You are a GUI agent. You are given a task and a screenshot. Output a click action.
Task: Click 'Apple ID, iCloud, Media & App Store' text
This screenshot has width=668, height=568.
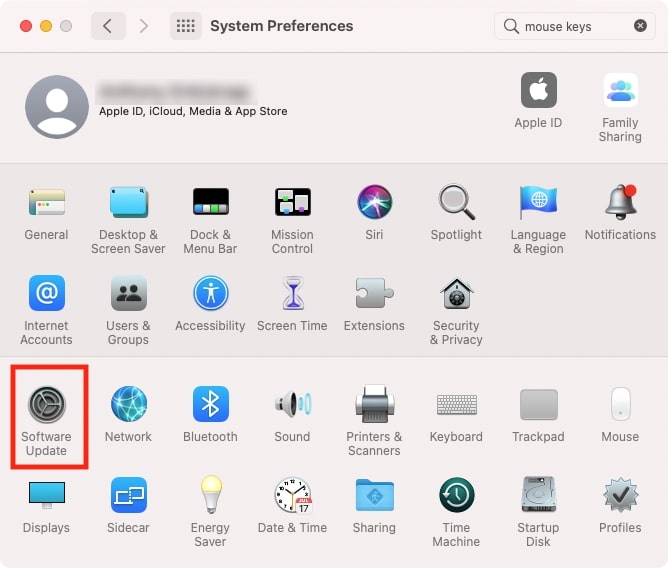193,111
